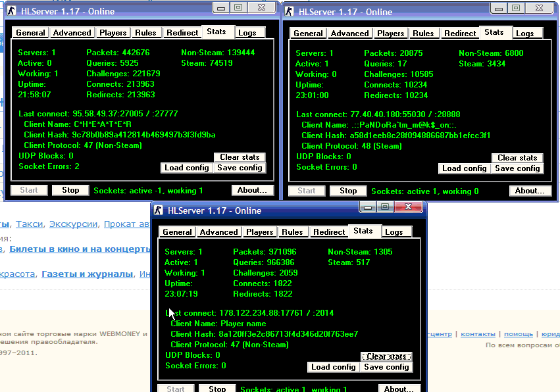
Task: Click client hash 9c78b0b89a412814b469497b3f3fd9ba
Action: pyautogui.click(x=143, y=135)
